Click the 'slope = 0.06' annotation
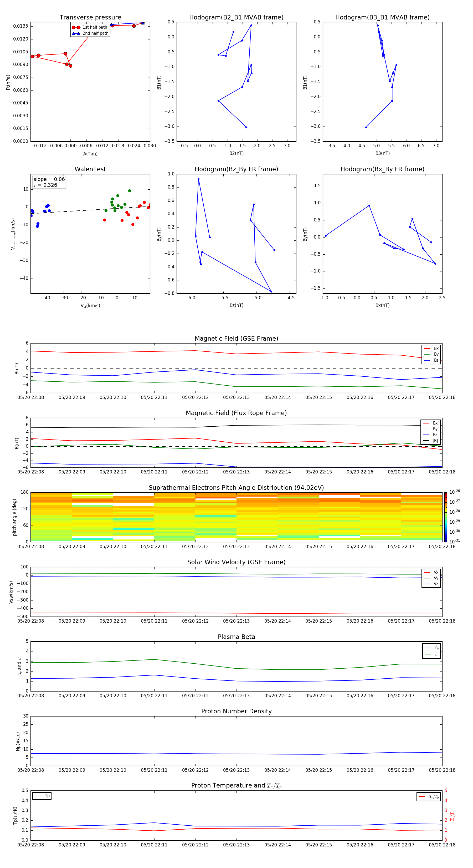This screenshot has height=868, width=473. 49,179
